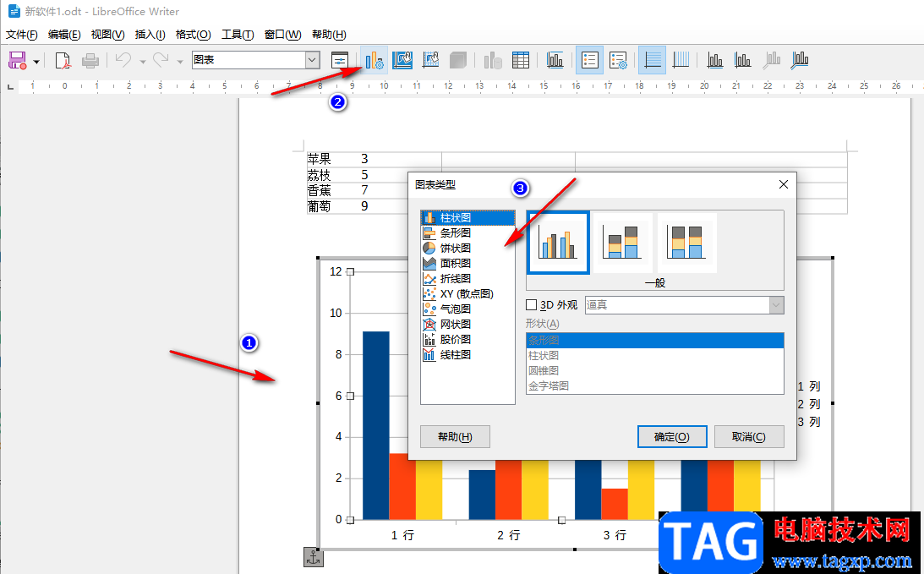
Task: Click the Save document icon
Action: [17, 60]
